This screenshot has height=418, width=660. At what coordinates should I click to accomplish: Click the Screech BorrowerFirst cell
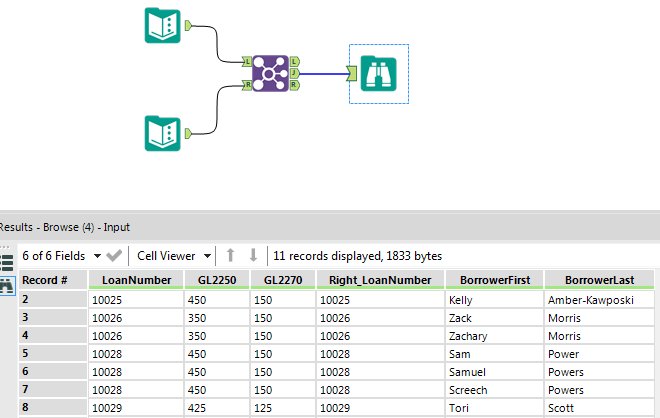coord(495,390)
